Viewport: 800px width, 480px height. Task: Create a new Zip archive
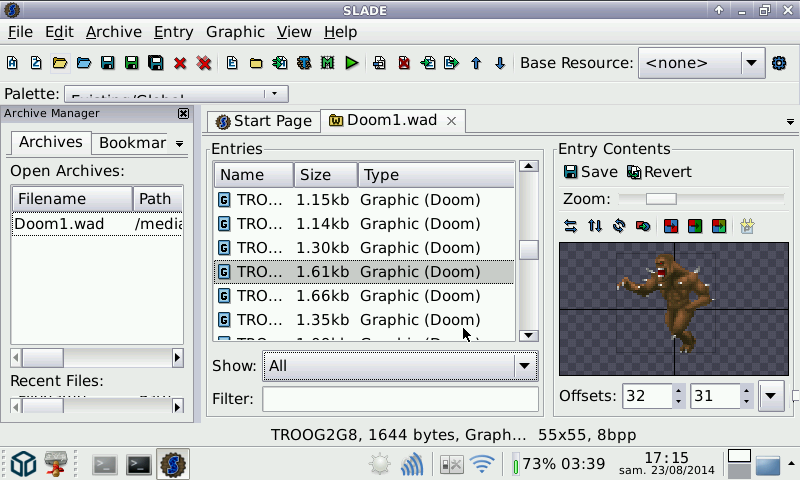(x=36, y=63)
